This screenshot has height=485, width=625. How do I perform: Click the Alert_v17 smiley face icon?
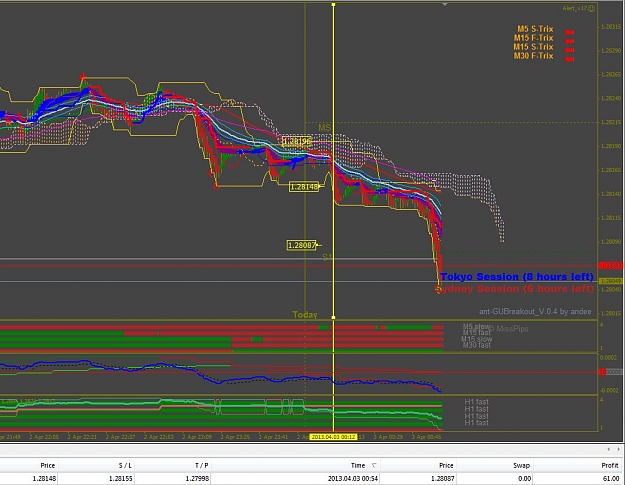592,8
